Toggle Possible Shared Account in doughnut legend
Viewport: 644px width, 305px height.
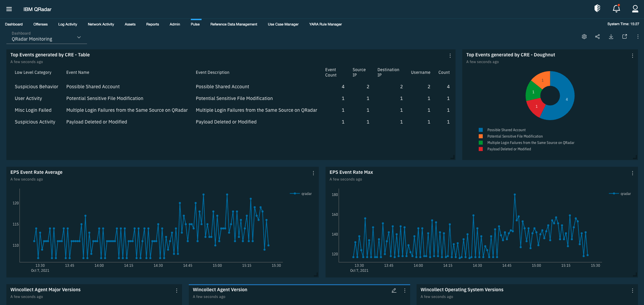(x=506, y=130)
